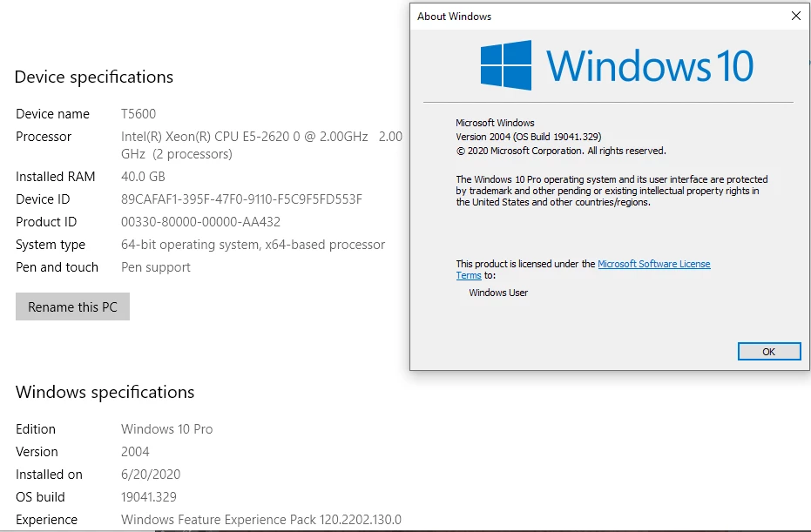
Task: Click the Windows logo in About dialog
Action: click(506, 65)
